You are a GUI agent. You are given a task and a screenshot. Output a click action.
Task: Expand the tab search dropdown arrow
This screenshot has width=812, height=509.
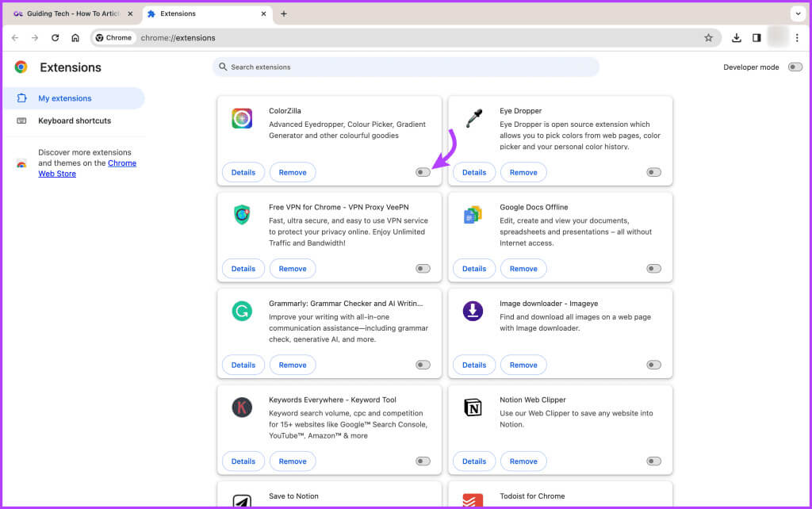click(x=798, y=14)
